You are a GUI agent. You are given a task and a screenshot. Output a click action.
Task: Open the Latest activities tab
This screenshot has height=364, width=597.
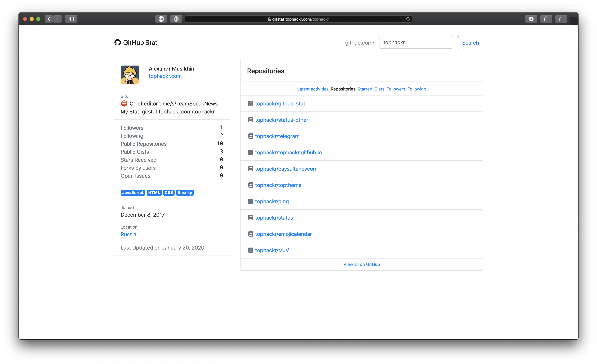click(x=313, y=89)
